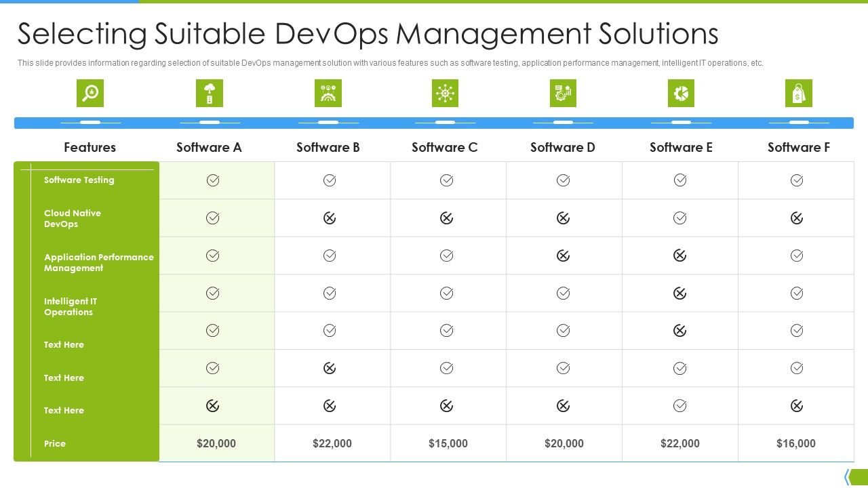
Task: Click the 'Application Performance Management' feature label
Action: (x=99, y=262)
